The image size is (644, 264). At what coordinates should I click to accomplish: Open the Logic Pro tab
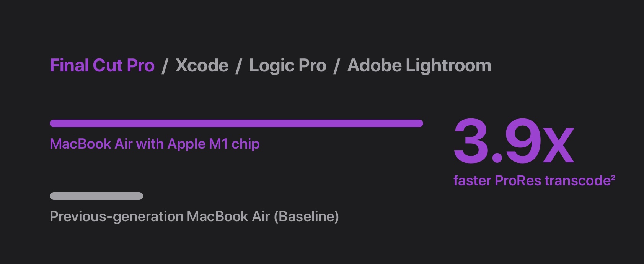pyautogui.click(x=288, y=66)
